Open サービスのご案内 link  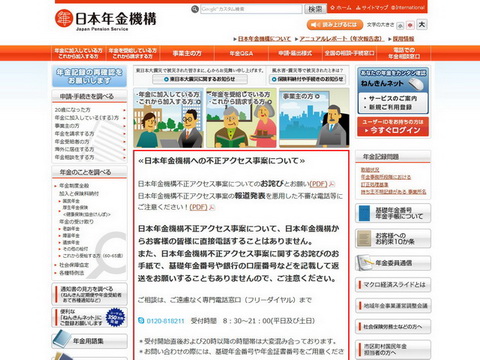coord(393,99)
